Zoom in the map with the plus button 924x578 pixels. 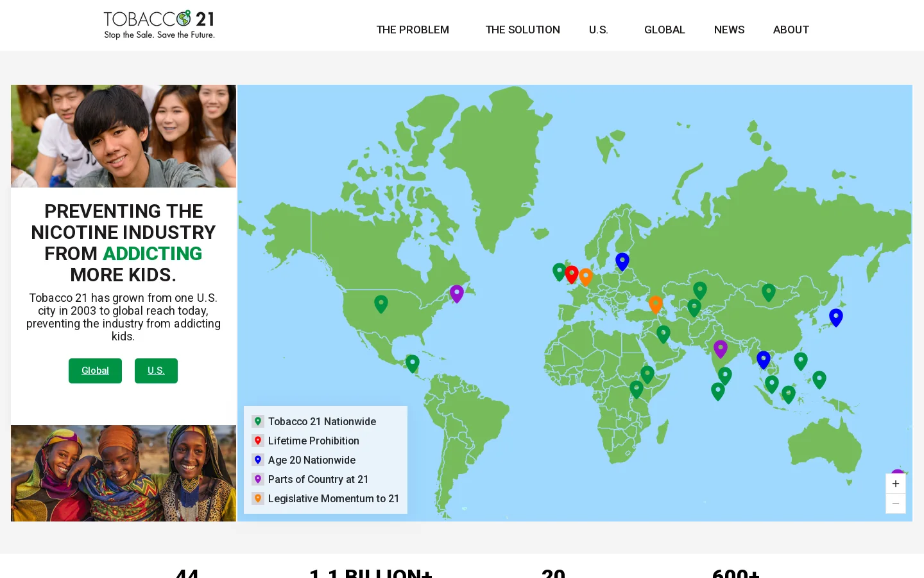[896, 484]
